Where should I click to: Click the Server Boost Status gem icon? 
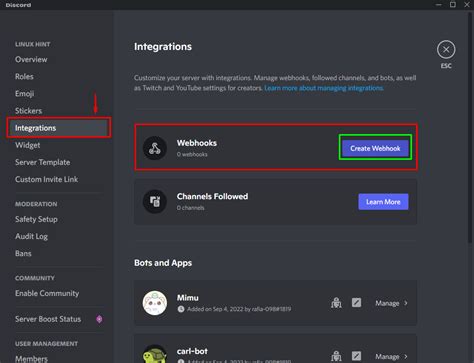(x=99, y=319)
